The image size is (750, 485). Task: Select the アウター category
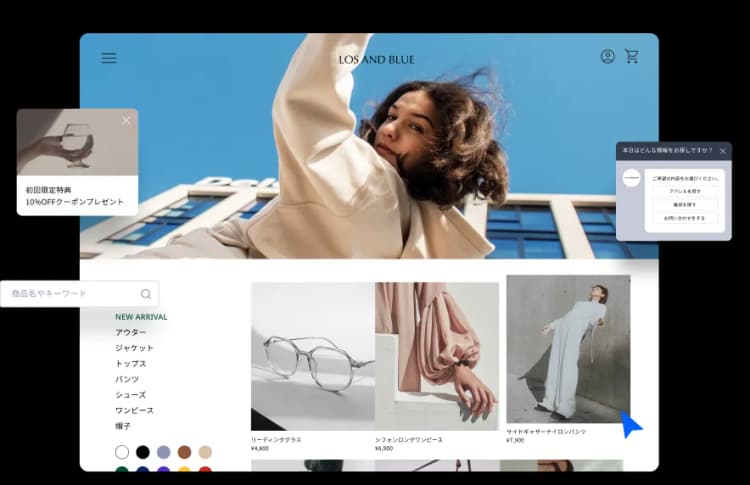click(x=131, y=332)
